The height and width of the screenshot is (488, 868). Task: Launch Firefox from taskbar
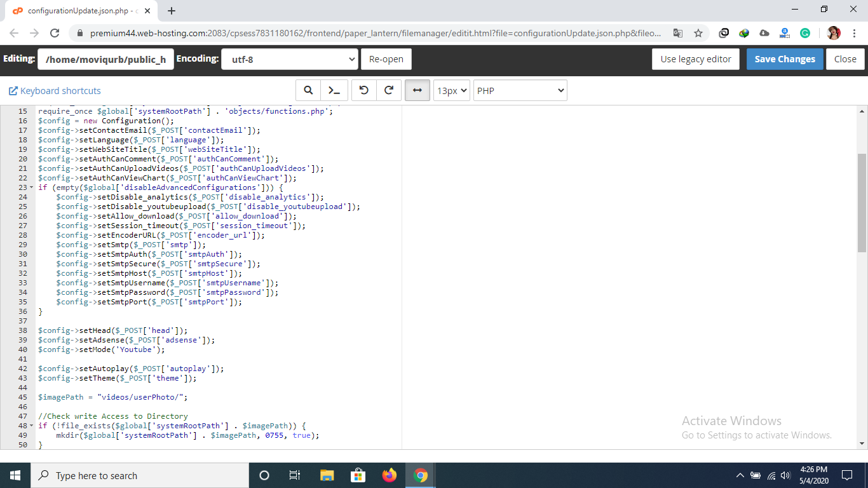tap(389, 475)
